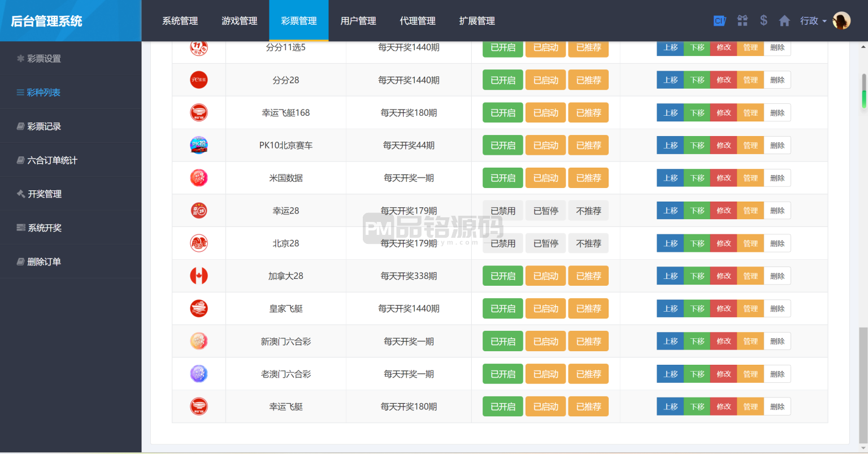Toggle 已推荐 for 老澳门六合彩
Viewport: 868px width, 454px height.
coord(589,374)
